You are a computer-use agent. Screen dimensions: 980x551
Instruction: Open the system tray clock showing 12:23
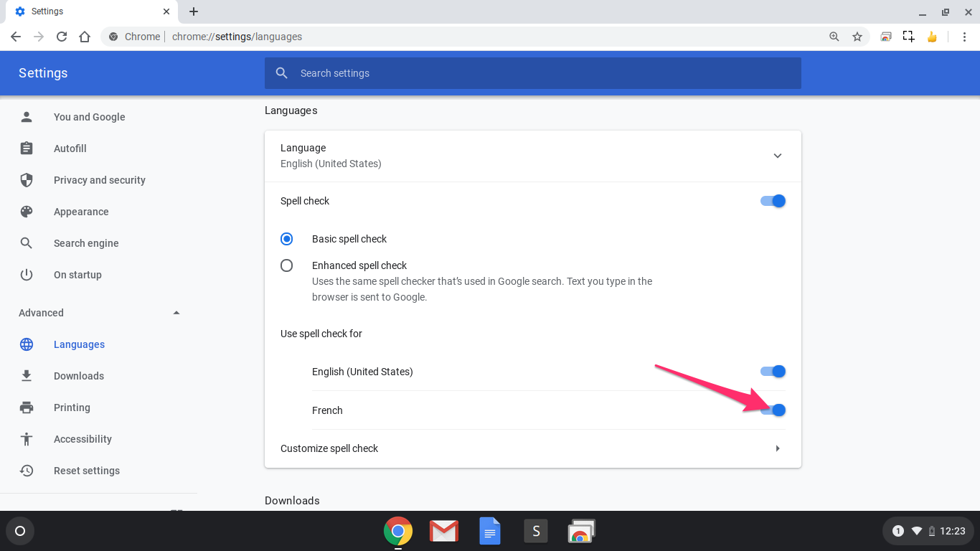(x=952, y=531)
